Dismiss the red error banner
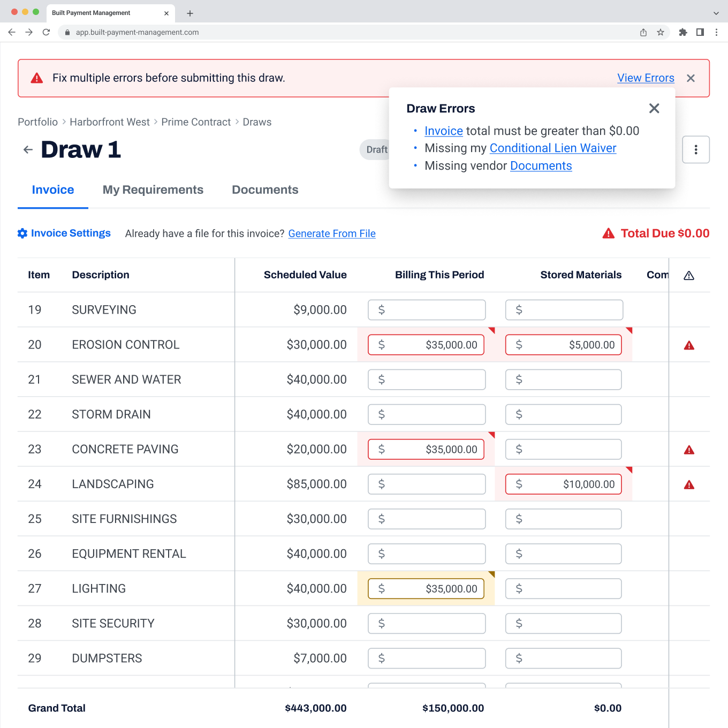728x728 pixels. pos(691,78)
